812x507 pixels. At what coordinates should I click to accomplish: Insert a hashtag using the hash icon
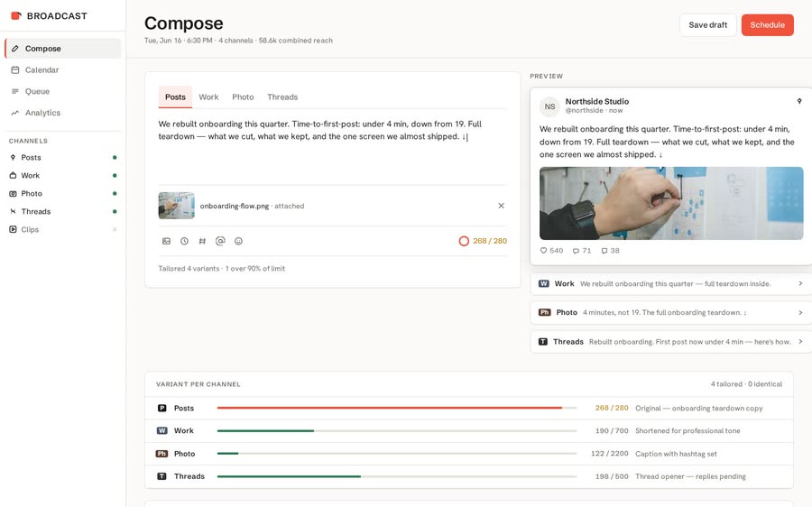click(x=202, y=241)
